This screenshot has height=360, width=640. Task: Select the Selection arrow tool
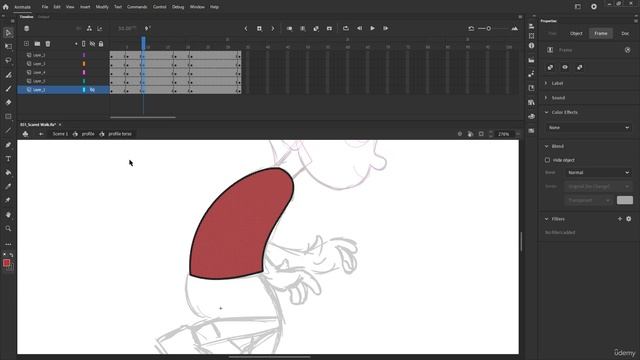(x=8, y=33)
